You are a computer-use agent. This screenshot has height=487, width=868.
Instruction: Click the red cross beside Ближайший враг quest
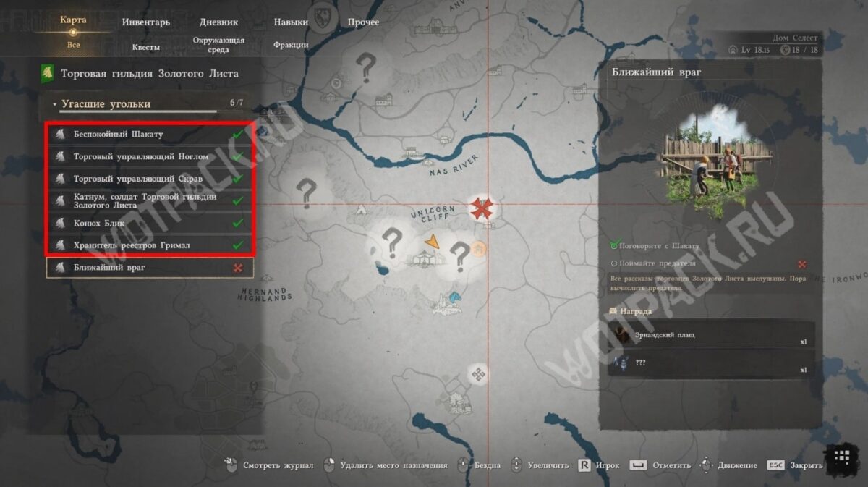(x=237, y=268)
